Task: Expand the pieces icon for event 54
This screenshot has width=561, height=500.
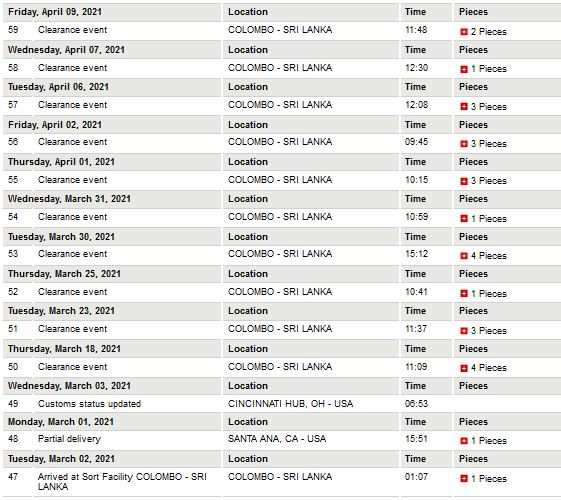Action: tap(464, 219)
